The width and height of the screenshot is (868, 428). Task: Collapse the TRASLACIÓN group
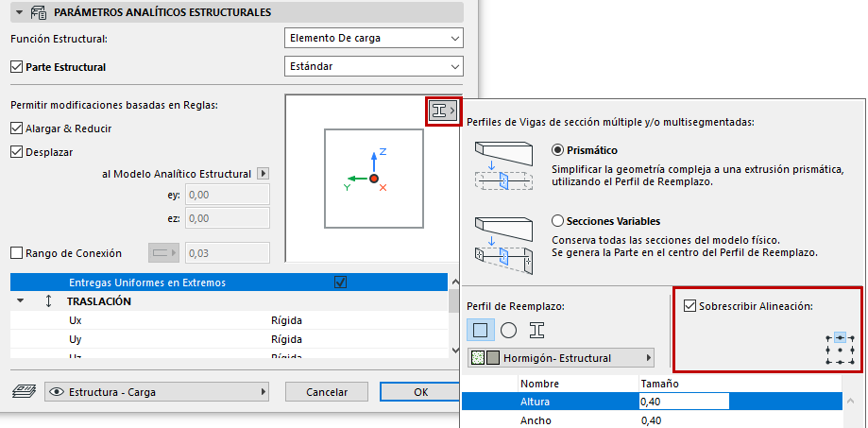tap(21, 301)
